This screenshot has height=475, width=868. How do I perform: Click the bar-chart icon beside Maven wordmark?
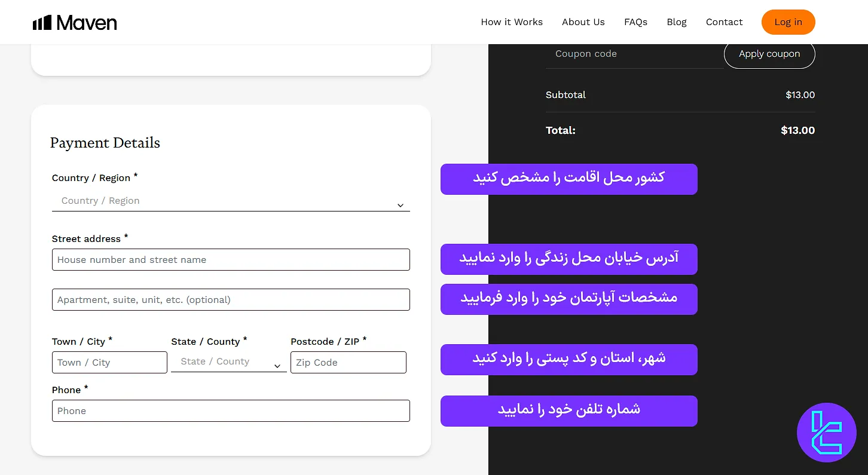point(41,22)
